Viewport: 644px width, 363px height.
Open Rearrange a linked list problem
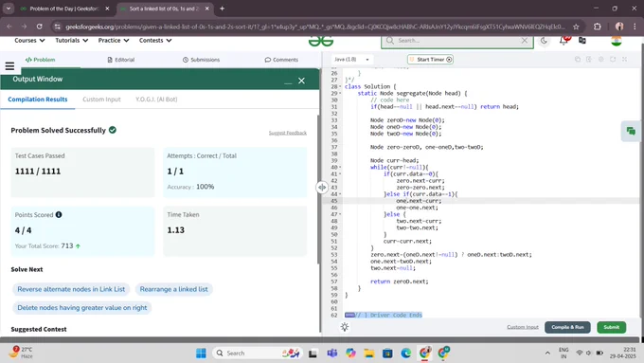[x=173, y=289]
